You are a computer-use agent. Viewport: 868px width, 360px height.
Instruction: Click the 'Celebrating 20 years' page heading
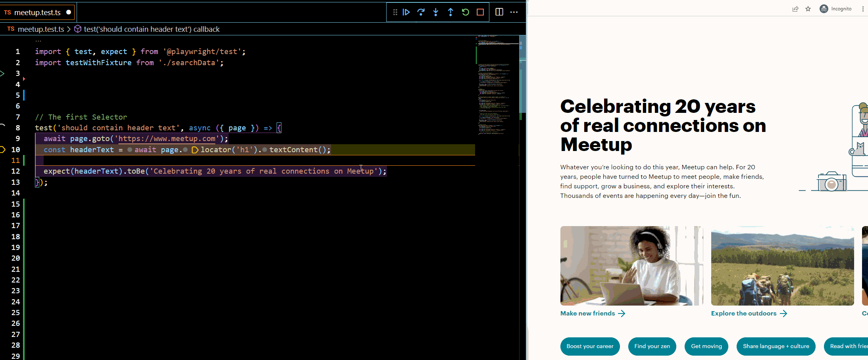coord(663,126)
